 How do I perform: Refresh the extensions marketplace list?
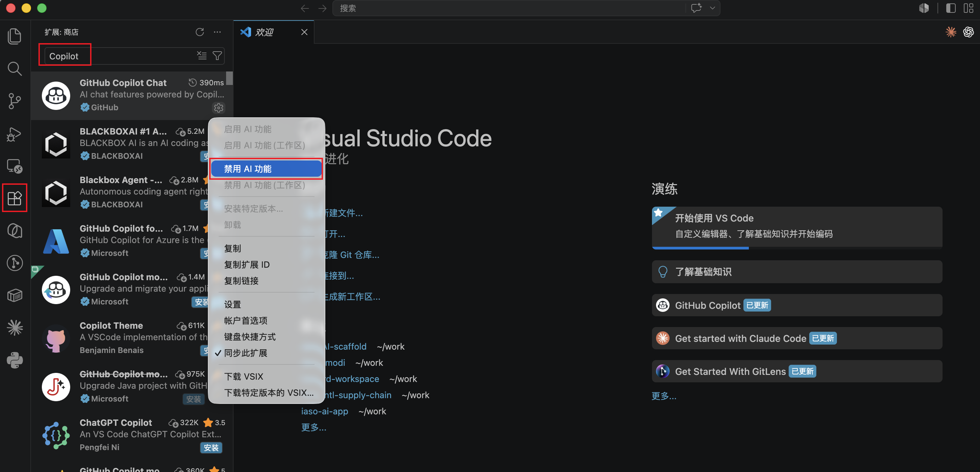click(200, 32)
